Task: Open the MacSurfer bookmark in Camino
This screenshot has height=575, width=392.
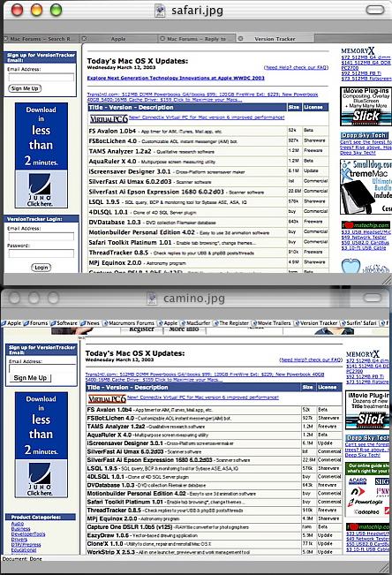Action: (x=195, y=323)
